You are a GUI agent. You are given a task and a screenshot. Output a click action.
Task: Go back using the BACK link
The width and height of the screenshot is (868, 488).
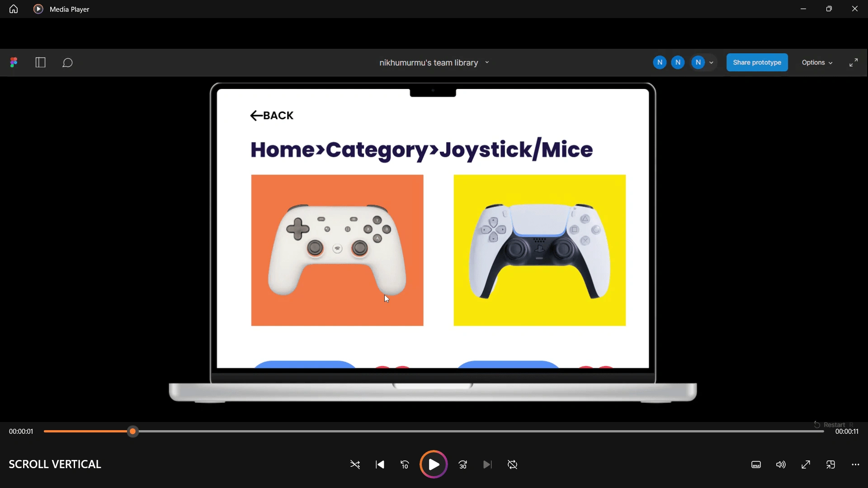272,116
